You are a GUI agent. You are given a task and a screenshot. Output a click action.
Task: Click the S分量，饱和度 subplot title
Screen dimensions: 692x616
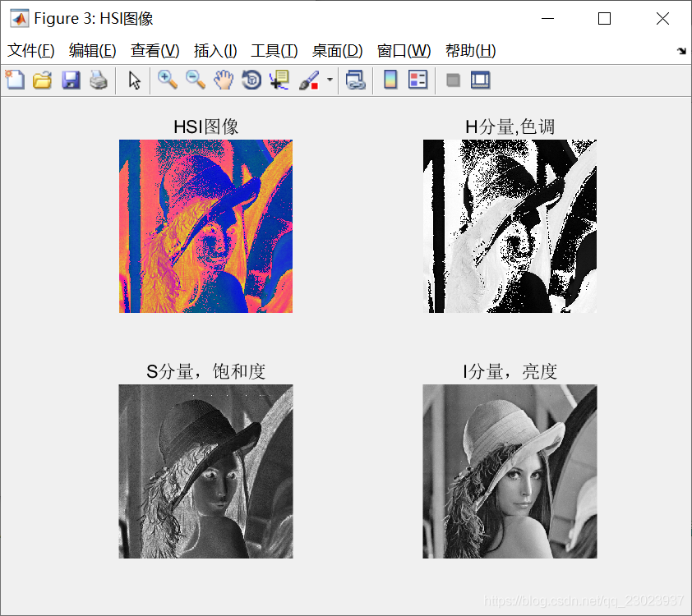205,372
